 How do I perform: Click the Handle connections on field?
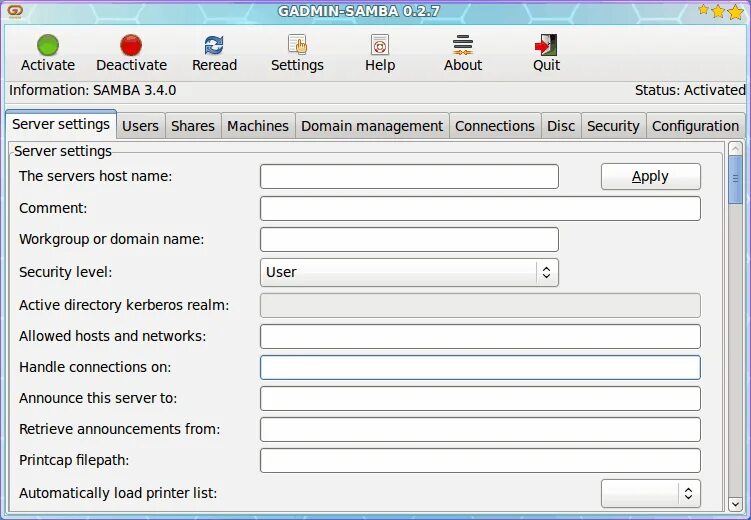480,367
